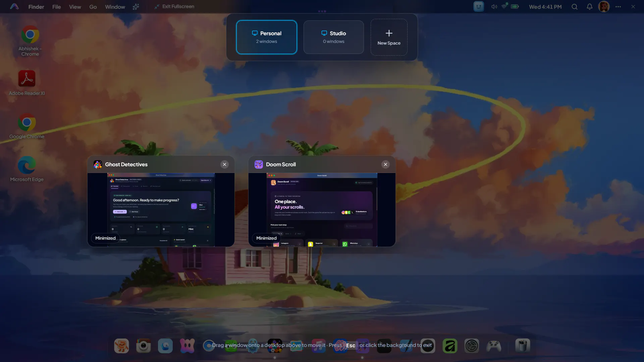Close the Ghost Detectives window card
644x362 pixels.
[225, 164]
